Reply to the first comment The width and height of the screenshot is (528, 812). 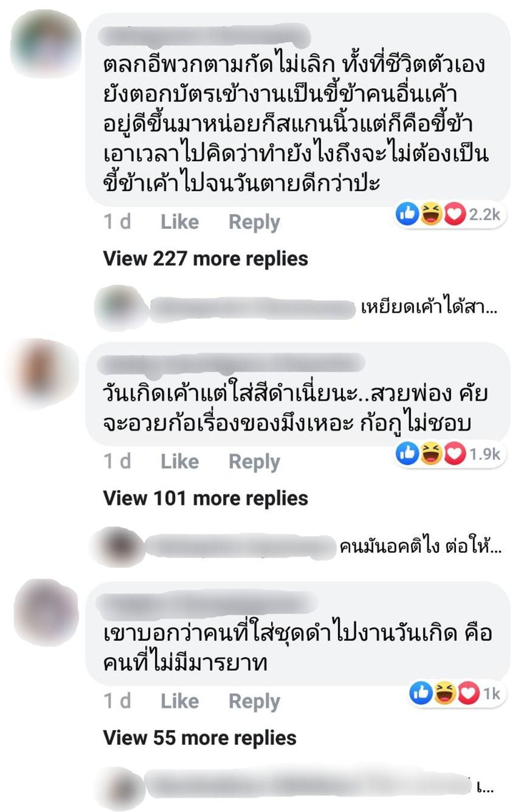(x=254, y=223)
